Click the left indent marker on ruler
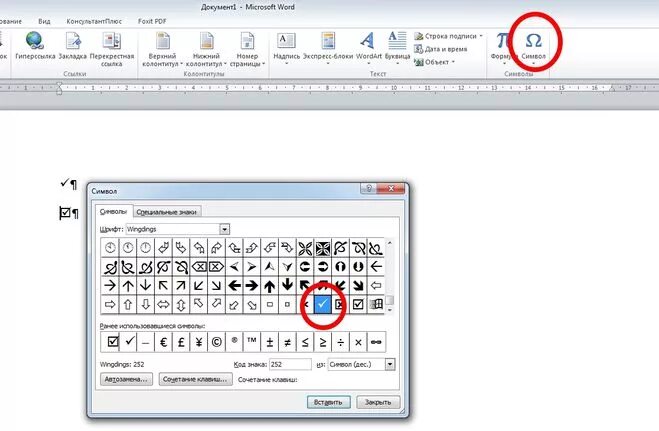 coord(59,90)
